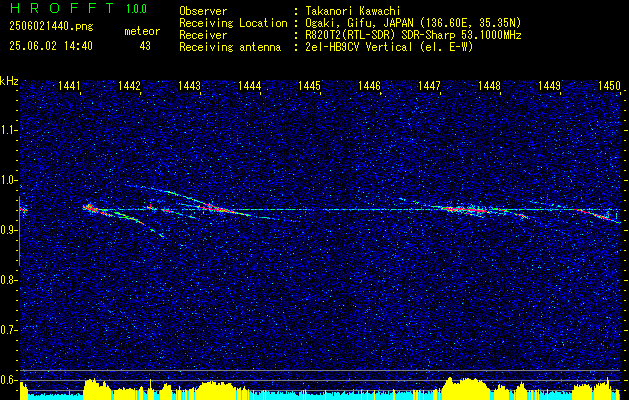
Task: Click the kHz axis unit label
Action: coord(10,81)
